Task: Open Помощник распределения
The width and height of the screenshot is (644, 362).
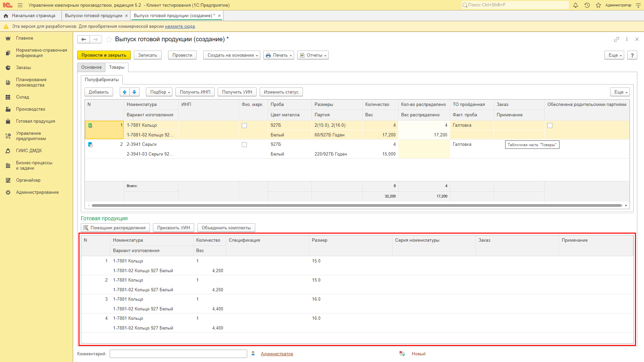Action: pos(115,228)
